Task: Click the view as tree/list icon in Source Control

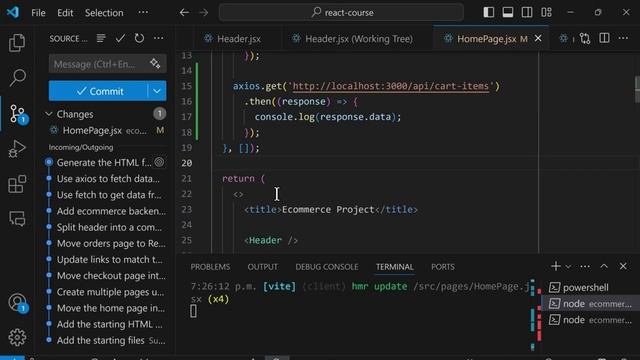Action: click(101, 38)
